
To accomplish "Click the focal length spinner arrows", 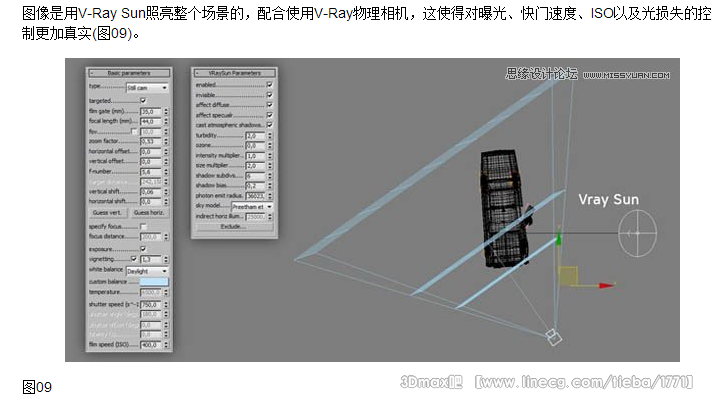I will tap(166, 121).
